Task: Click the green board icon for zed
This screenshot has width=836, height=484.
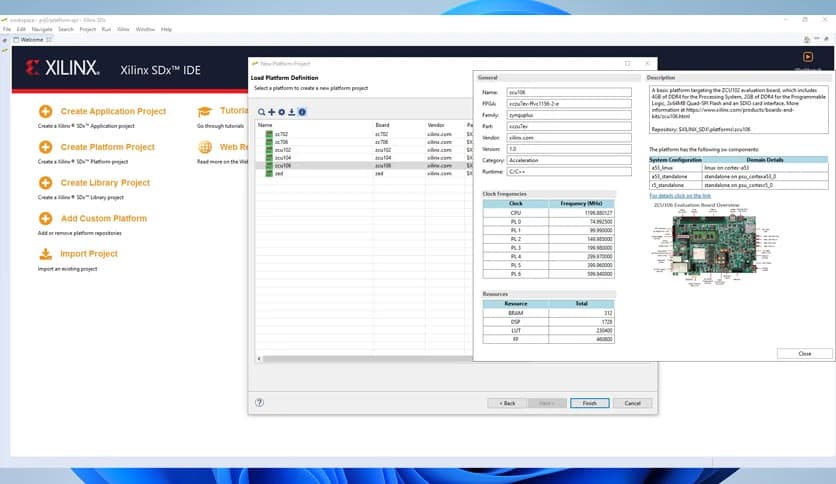Action: click(x=269, y=173)
